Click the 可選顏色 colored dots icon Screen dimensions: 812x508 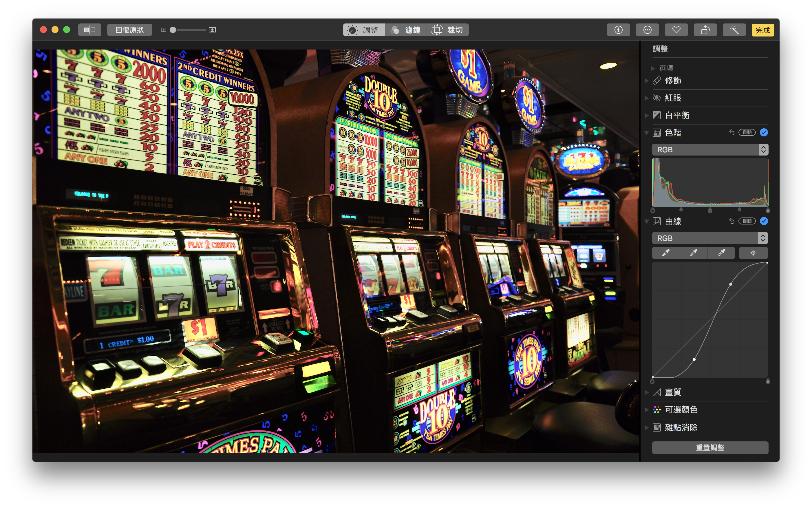click(x=656, y=410)
